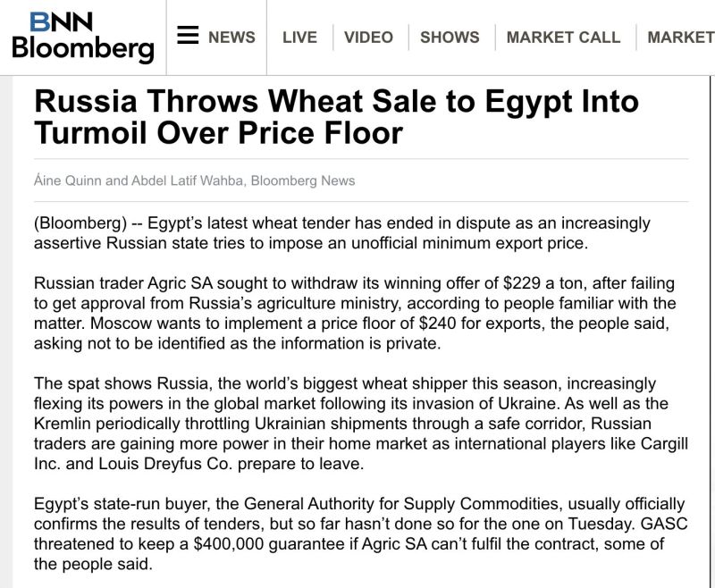Open the partially visible MARKETS menu item
Viewport: 715px width, 588px height.
681,37
